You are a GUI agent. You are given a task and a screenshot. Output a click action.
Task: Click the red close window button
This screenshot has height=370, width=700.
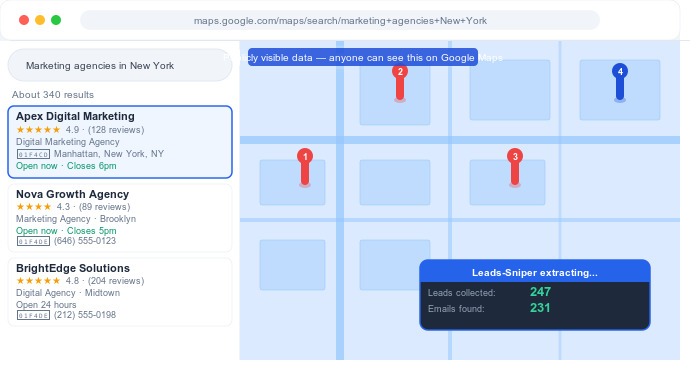(x=24, y=20)
